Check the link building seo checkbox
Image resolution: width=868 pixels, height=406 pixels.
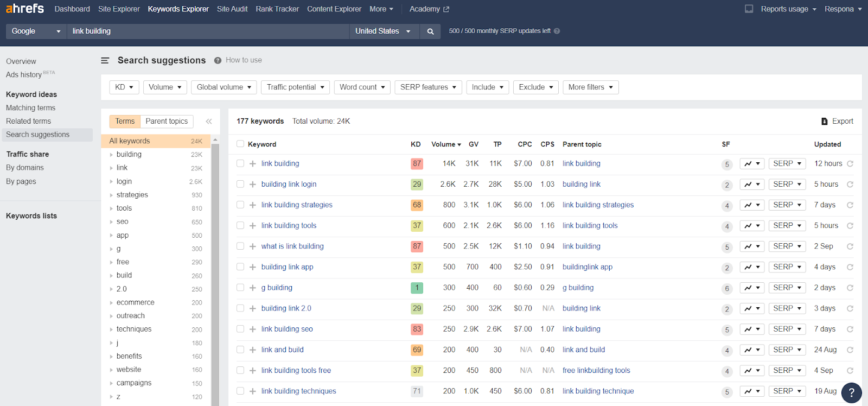click(x=240, y=329)
